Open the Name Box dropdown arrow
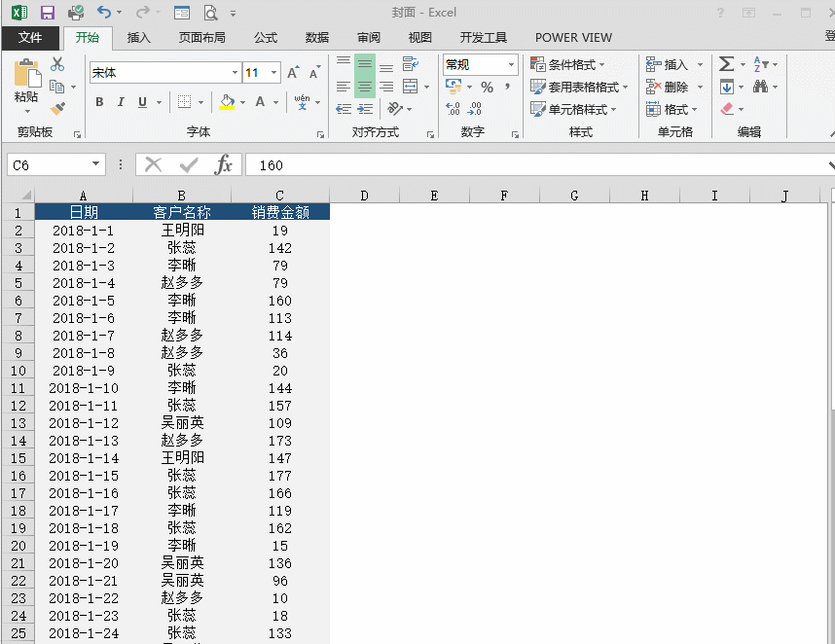835x644 pixels. pyautogui.click(x=95, y=165)
